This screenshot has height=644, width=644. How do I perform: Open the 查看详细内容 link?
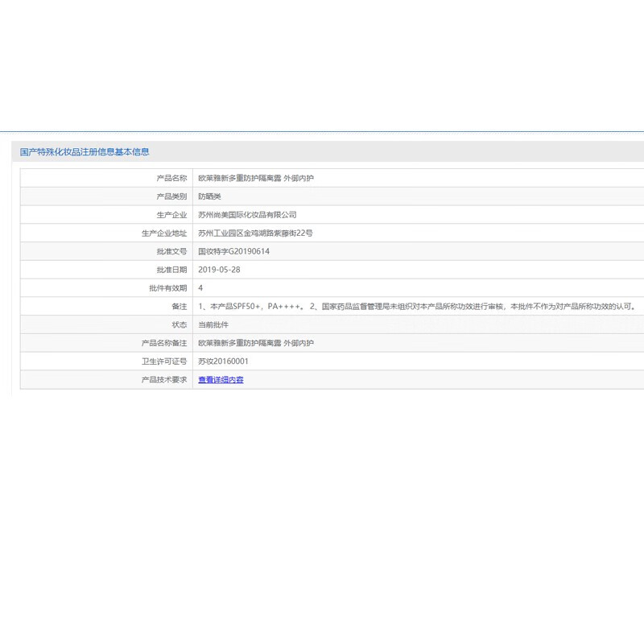(221, 380)
